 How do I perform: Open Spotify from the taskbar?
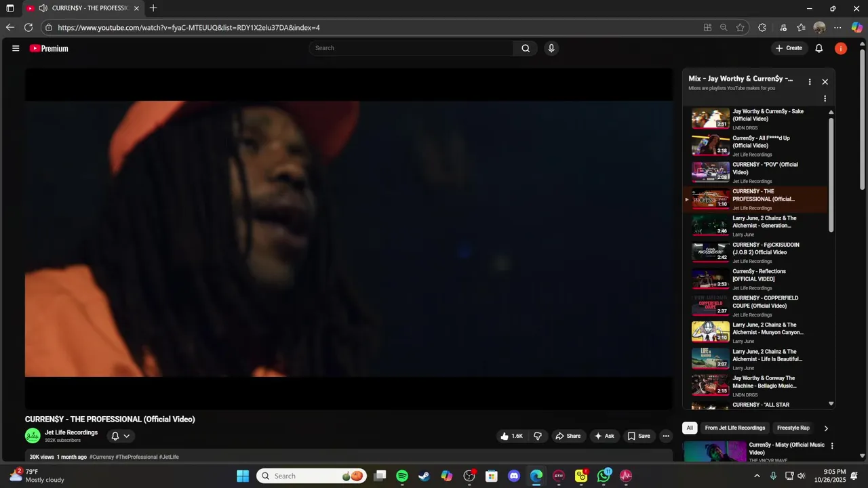tap(402, 476)
